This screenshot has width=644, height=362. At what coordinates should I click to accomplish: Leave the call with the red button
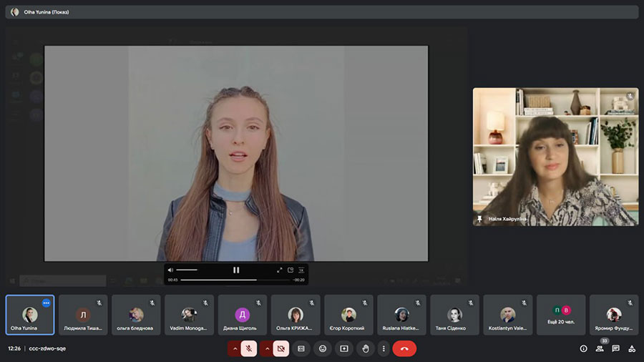coord(404,348)
